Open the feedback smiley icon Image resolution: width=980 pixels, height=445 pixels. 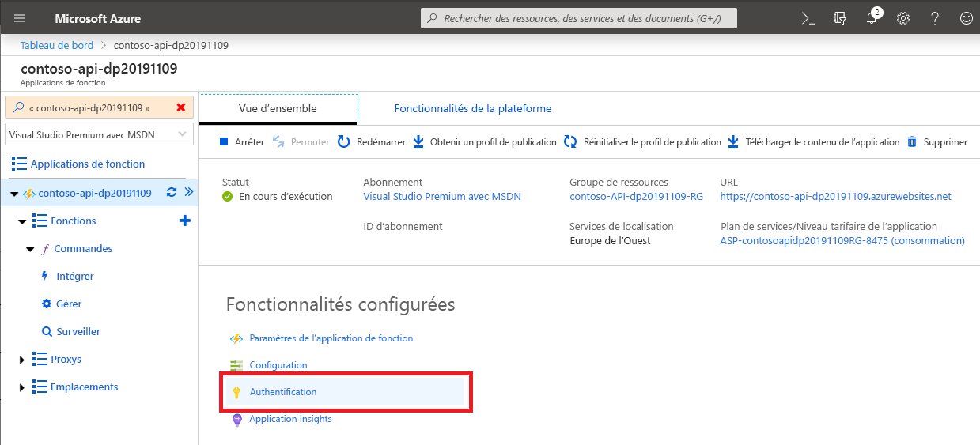click(x=966, y=18)
